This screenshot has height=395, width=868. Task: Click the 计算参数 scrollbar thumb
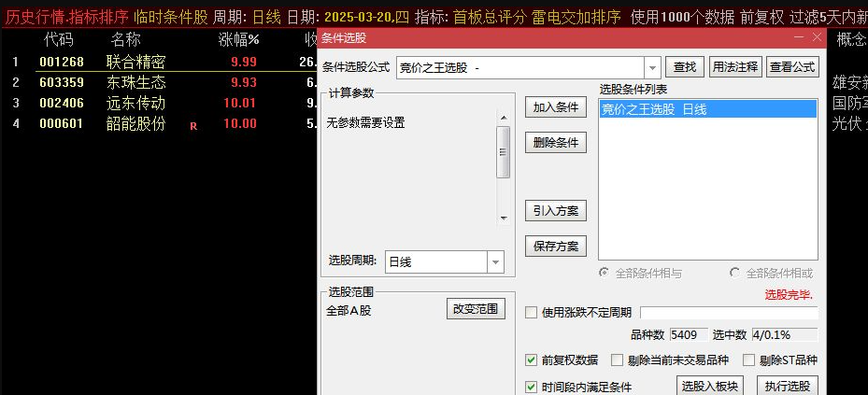click(x=504, y=152)
